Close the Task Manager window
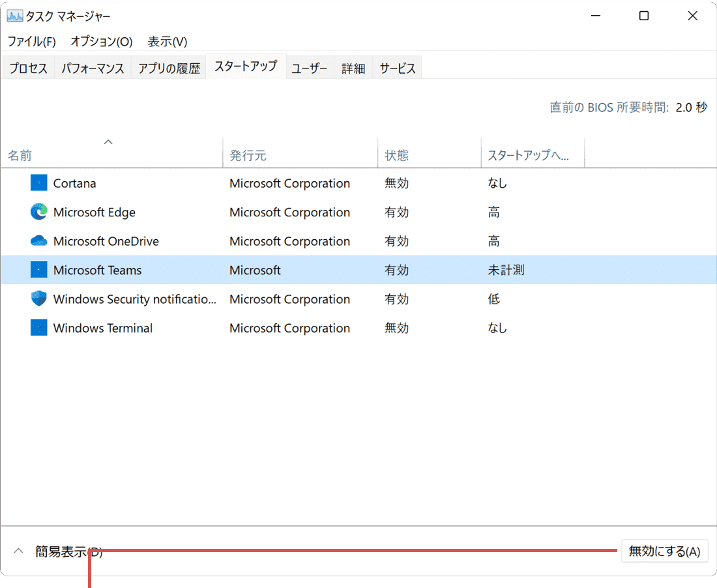 (x=692, y=16)
